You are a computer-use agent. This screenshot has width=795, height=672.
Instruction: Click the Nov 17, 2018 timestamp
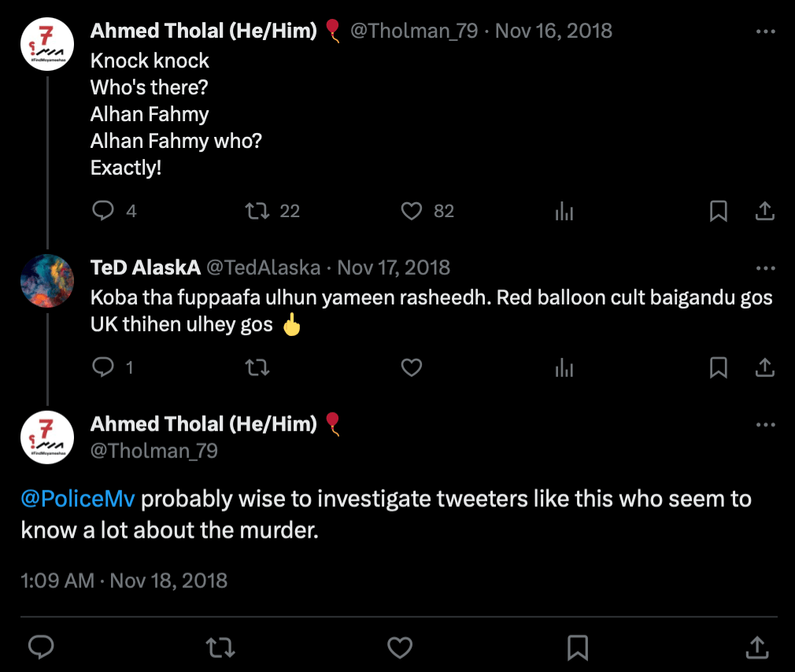[394, 268]
